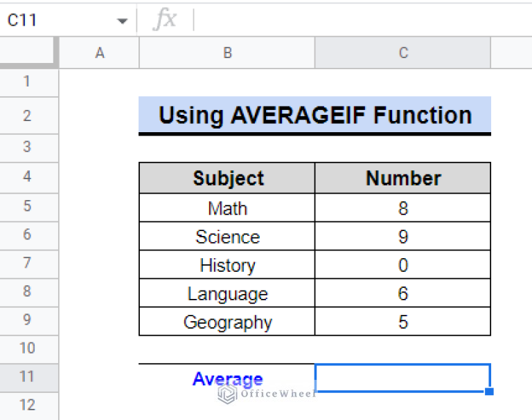This screenshot has width=532, height=420.
Task: Click the select-all corner box
Action: pyautogui.click(x=28, y=53)
